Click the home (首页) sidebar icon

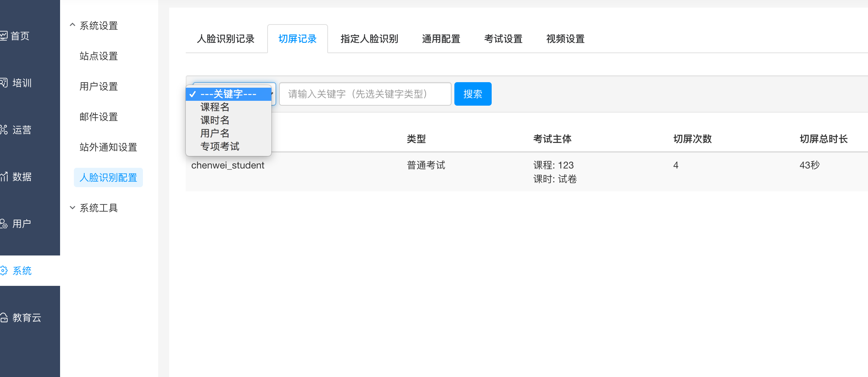point(3,36)
